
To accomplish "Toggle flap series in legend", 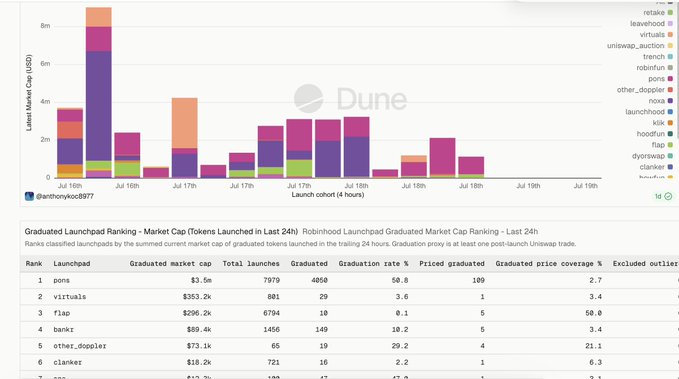I will point(662,145).
